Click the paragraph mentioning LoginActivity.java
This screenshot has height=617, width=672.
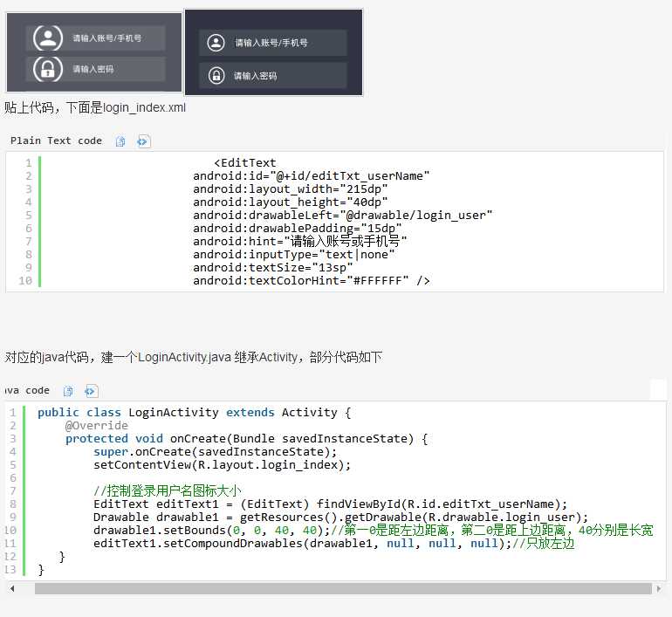193,357
